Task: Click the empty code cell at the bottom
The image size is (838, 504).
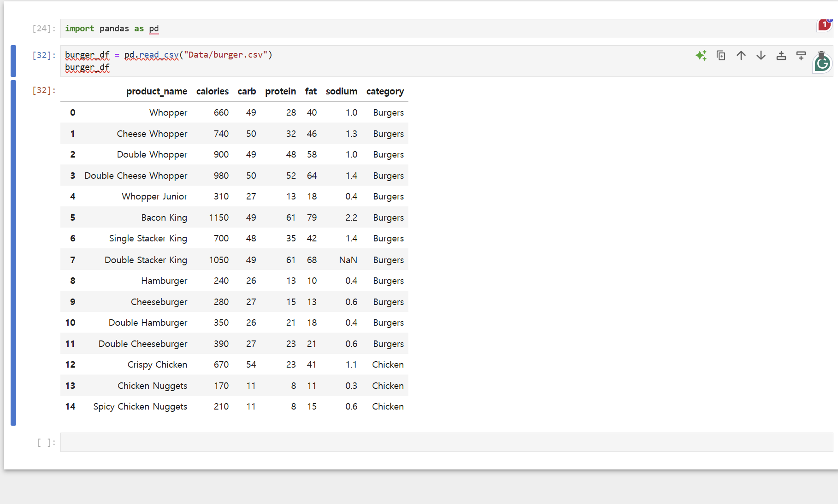Action: (446, 442)
